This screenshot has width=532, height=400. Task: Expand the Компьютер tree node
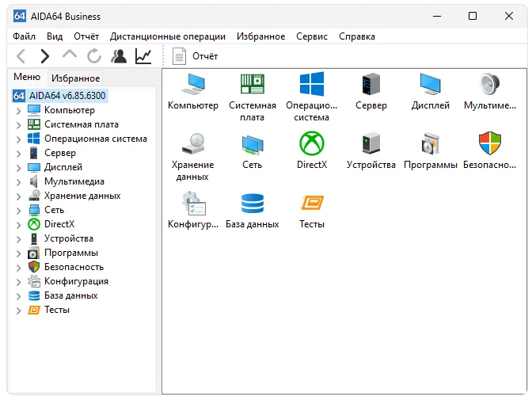pos(19,110)
